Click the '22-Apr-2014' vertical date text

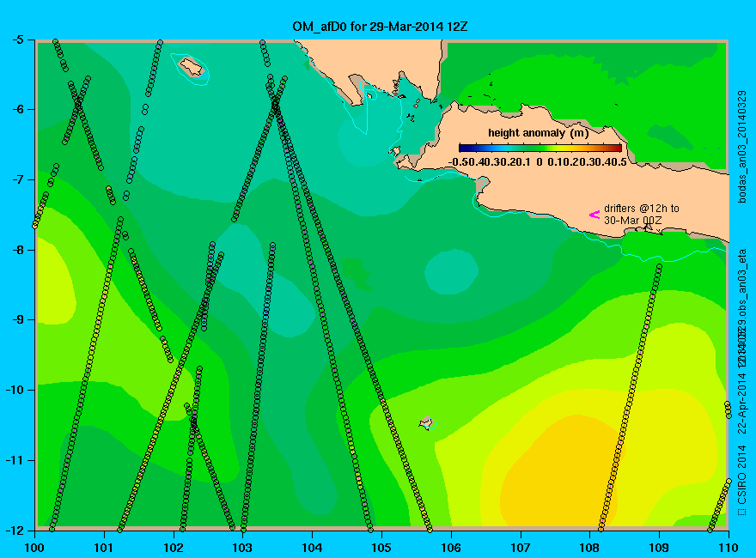(x=742, y=403)
